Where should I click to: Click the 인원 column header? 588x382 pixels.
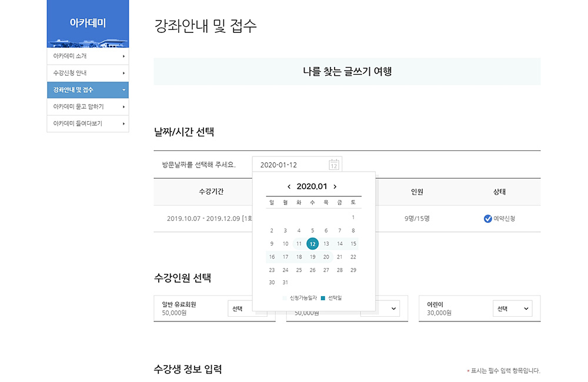[x=417, y=192]
